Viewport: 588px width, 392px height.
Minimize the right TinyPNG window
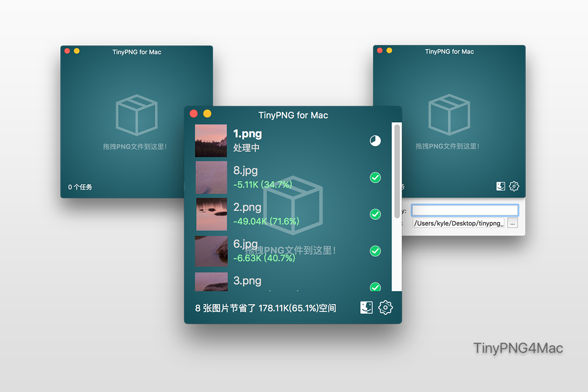click(x=389, y=50)
